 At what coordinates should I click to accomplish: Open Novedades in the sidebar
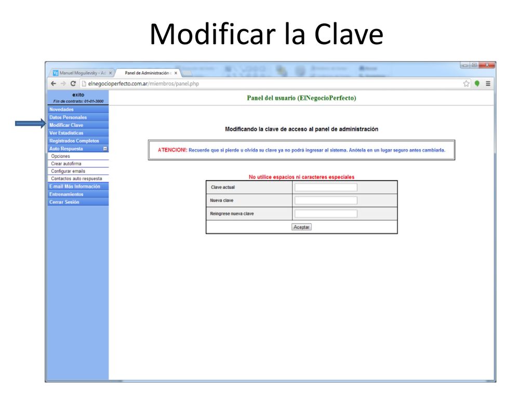[x=78, y=109]
